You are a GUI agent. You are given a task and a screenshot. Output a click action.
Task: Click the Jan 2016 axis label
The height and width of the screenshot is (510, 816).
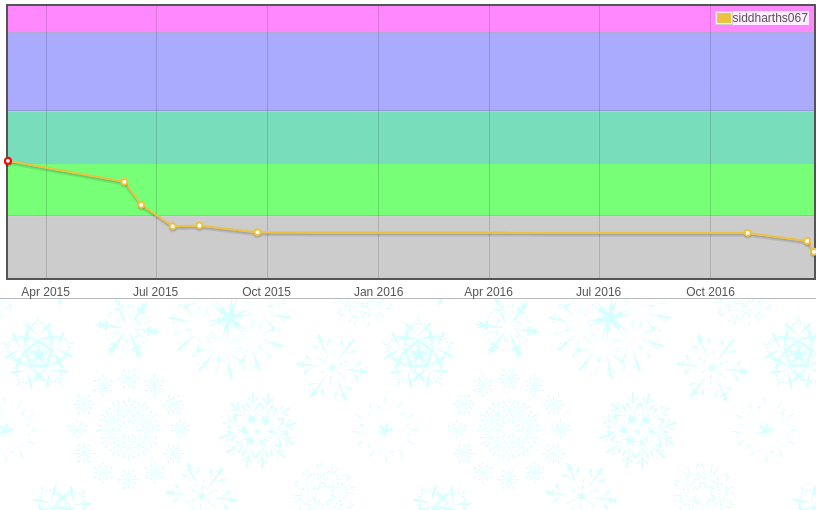point(378,292)
